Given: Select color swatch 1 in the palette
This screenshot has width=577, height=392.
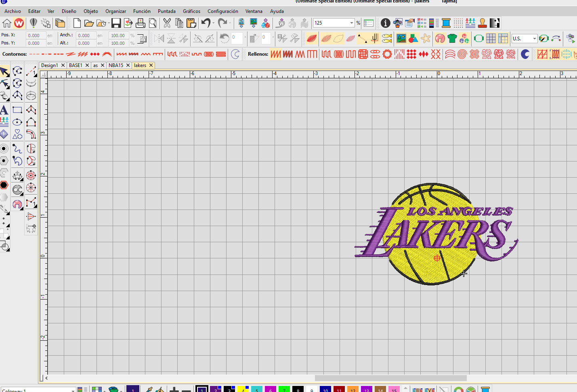Looking at the screenshot, I should 202,389.
